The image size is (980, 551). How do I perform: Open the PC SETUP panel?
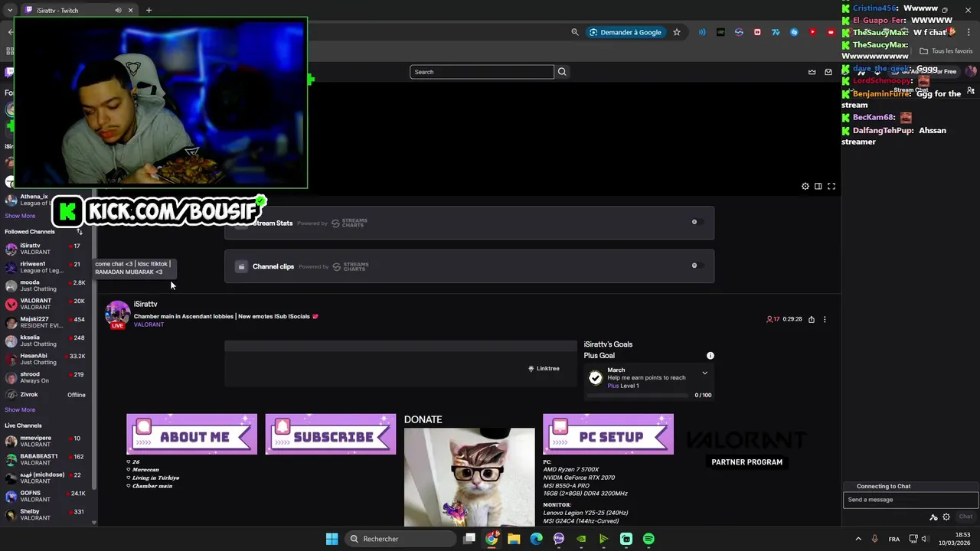[x=608, y=435]
